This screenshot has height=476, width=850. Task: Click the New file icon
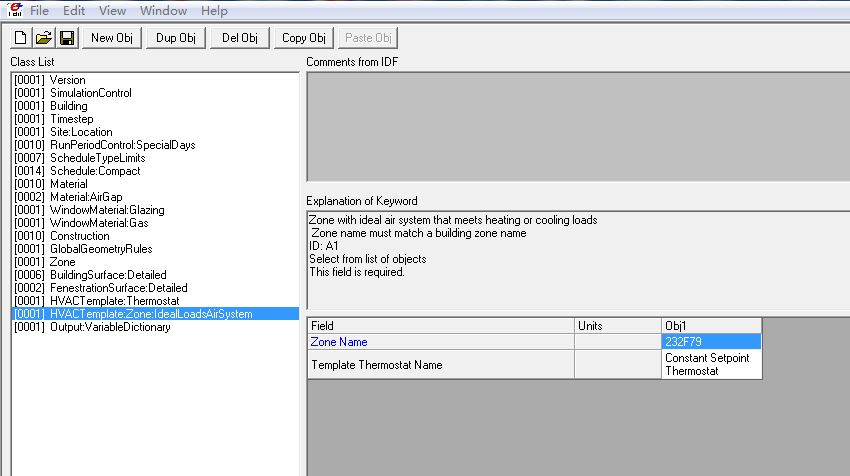[20, 38]
